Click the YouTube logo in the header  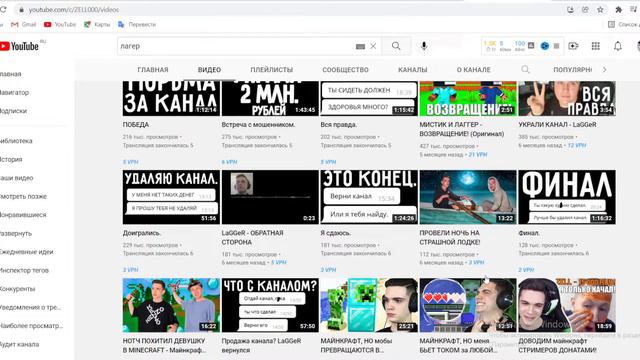point(20,46)
